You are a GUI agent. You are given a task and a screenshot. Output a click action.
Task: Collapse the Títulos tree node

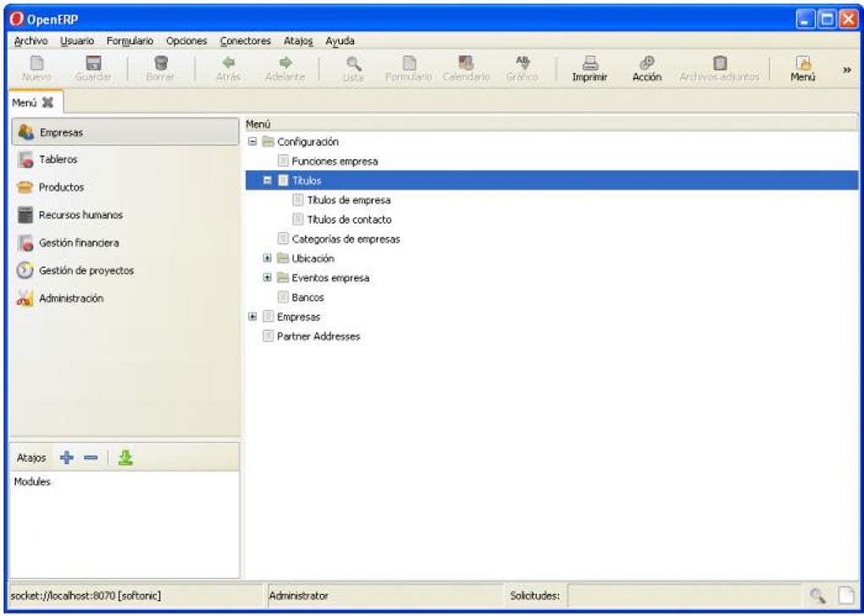[x=267, y=180]
